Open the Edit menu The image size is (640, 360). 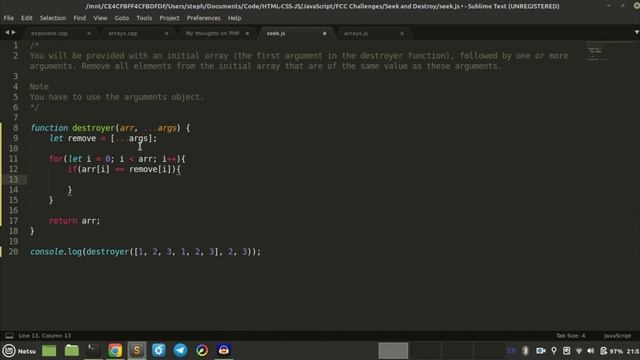click(x=27, y=18)
